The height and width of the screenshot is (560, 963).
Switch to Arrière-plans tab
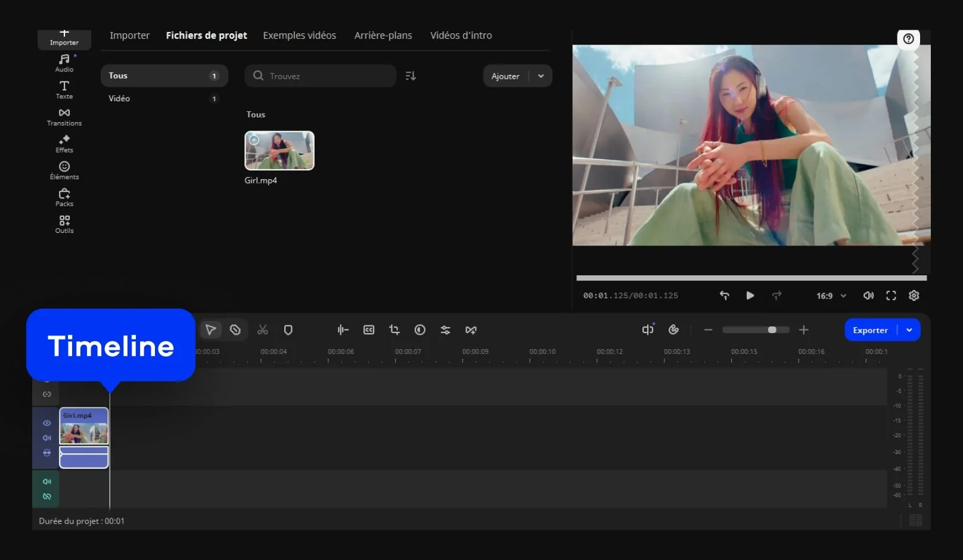coord(383,36)
